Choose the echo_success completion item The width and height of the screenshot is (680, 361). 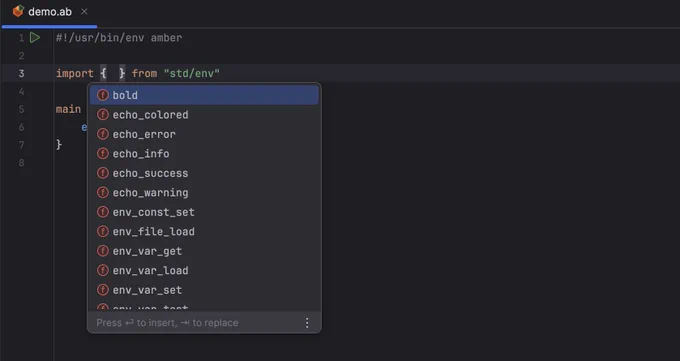[x=204, y=173]
